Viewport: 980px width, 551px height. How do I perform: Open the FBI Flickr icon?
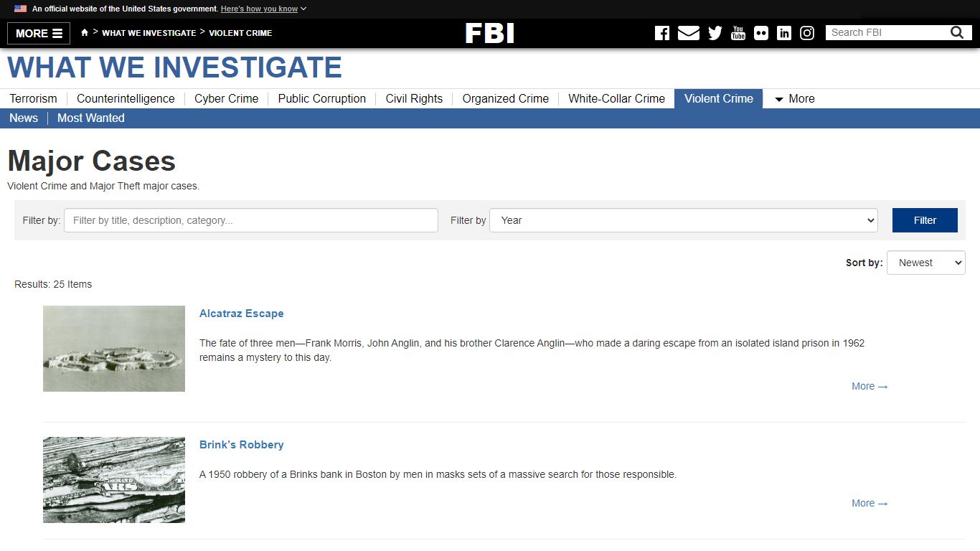[x=761, y=33]
